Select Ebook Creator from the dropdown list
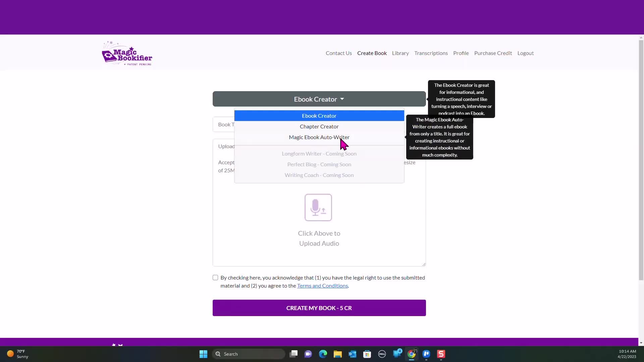 click(319, 116)
